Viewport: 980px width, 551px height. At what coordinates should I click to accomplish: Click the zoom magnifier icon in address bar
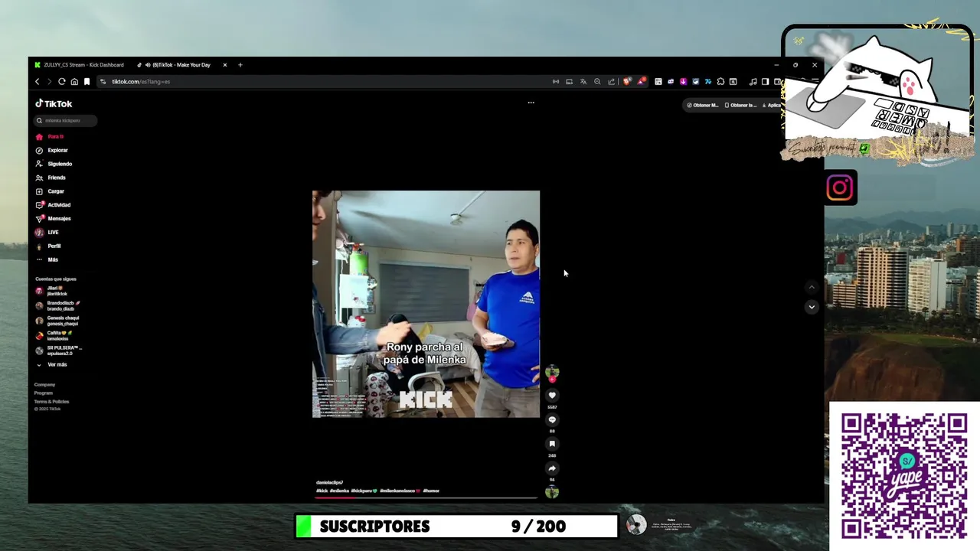[x=597, y=81]
